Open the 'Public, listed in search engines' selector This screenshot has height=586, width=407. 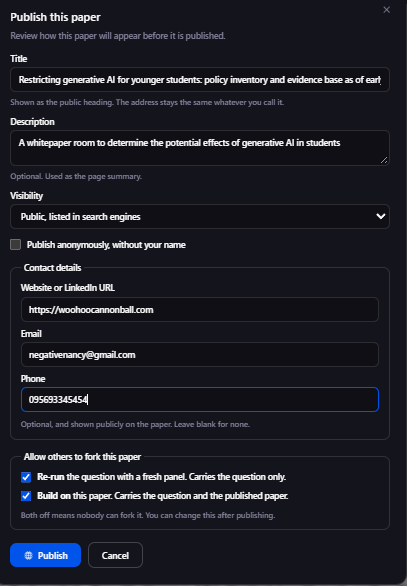200,217
